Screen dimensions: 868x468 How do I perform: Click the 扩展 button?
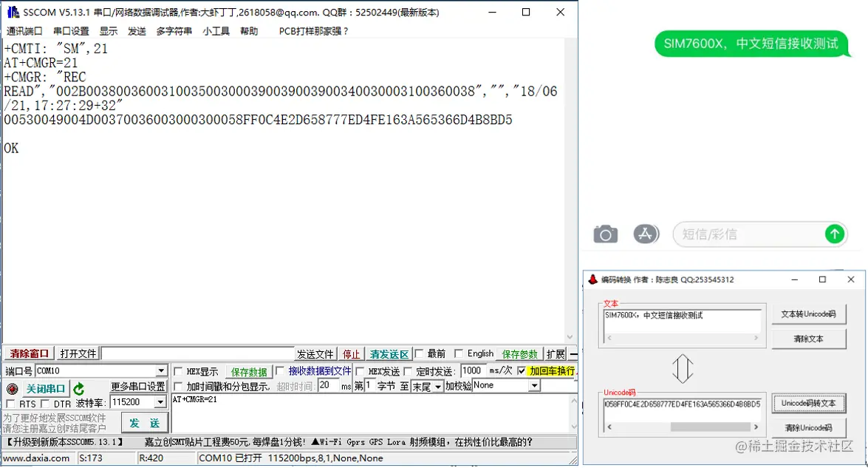[x=556, y=354]
